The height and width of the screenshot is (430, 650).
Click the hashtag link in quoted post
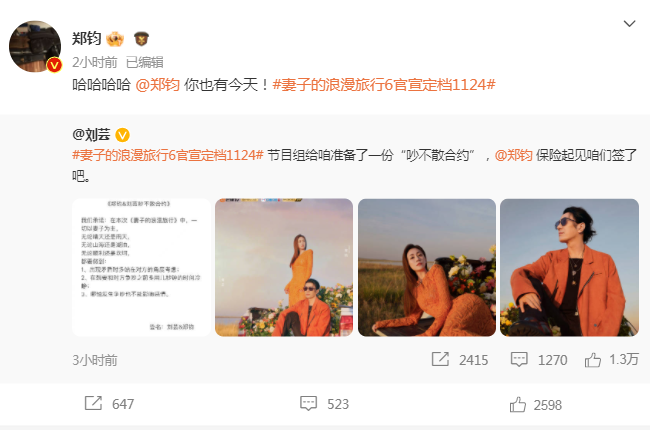[x=168, y=155]
